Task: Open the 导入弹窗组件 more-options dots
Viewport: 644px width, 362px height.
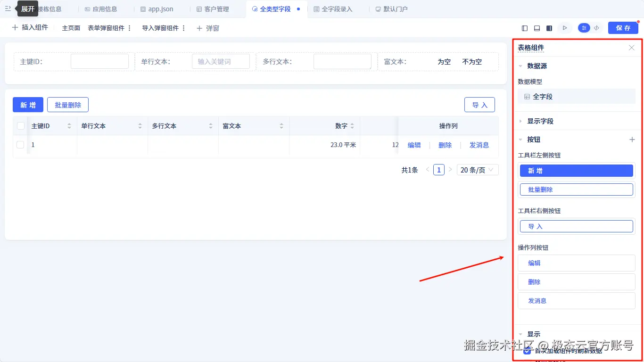Action: 184,28
